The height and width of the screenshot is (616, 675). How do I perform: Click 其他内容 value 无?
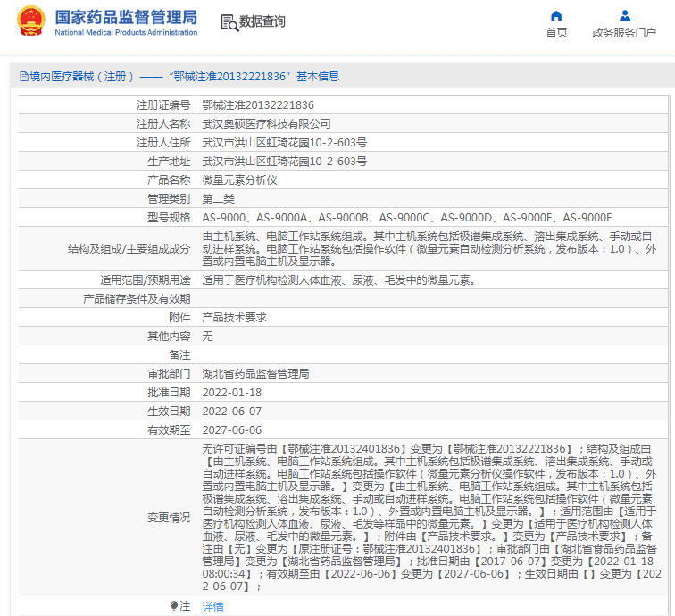(207, 337)
